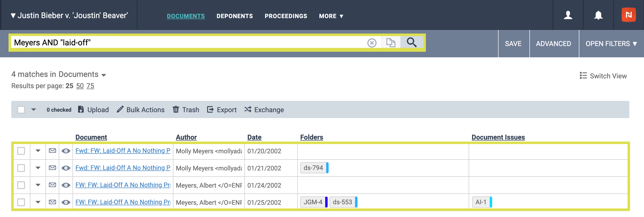Open ADVANCED search

tap(553, 44)
